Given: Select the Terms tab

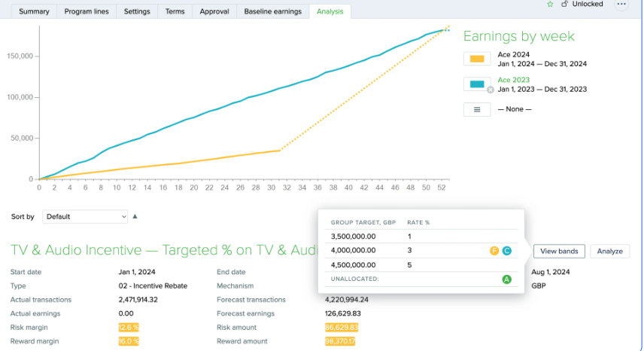Looking at the screenshot, I should click(x=175, y=11).
